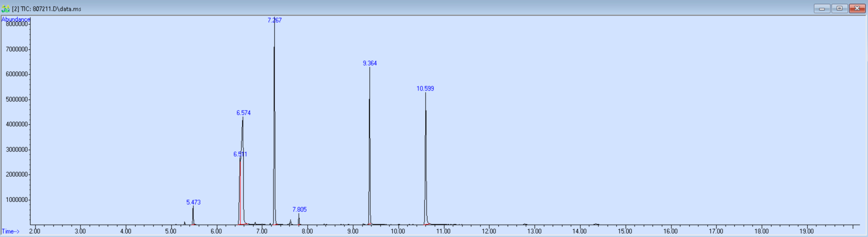
Task: Click the 1000000 abundance axis value
Action: tap(17, 200)
